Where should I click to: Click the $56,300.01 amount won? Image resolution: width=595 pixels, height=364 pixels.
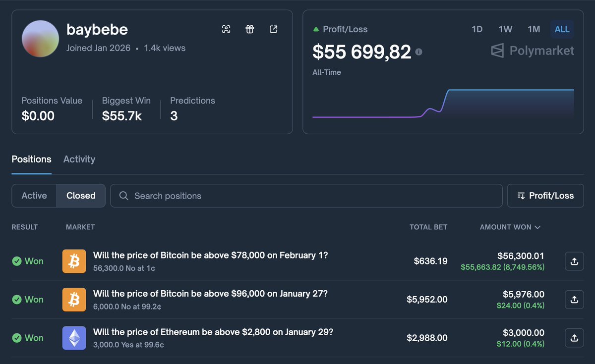tap(521, 256)
